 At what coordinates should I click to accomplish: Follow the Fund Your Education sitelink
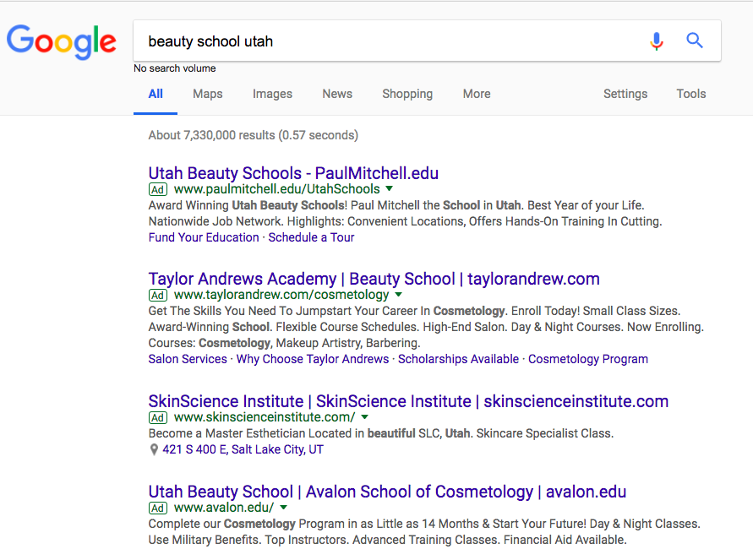click(x=204, y=237)
